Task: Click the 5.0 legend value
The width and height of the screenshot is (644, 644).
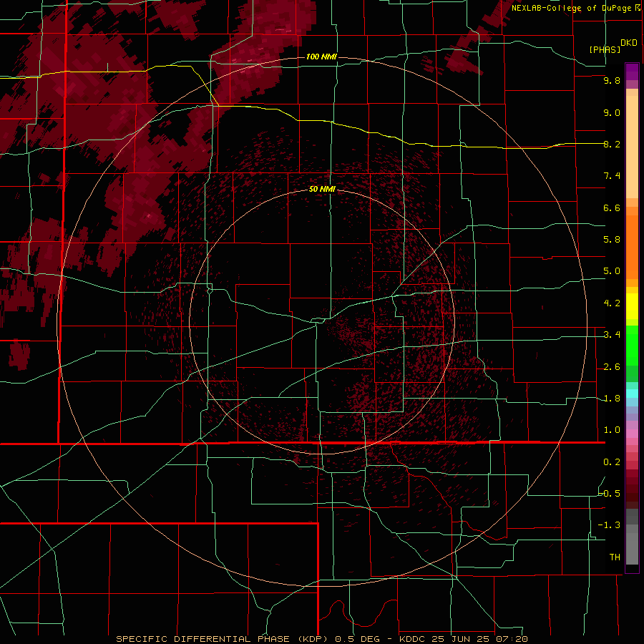Action: [612, 271]
